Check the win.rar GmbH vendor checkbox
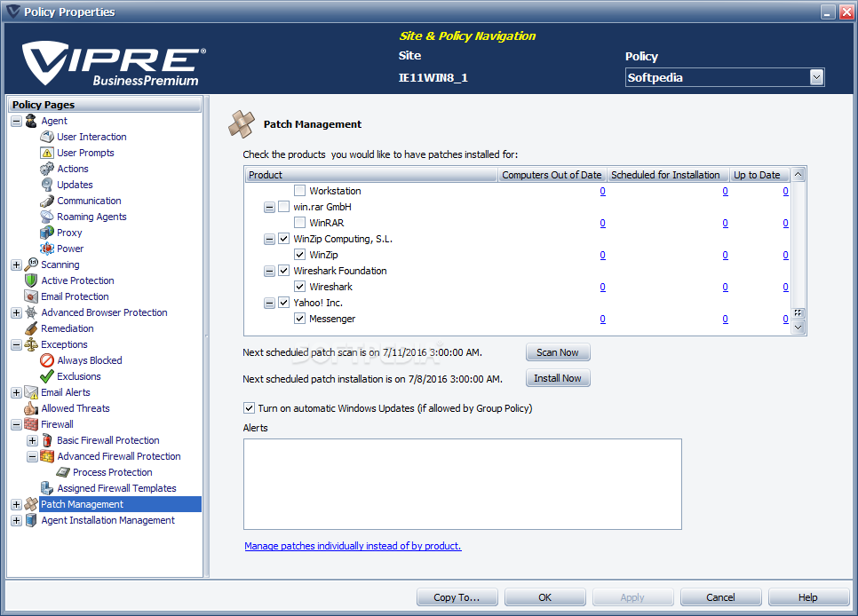The width and height of the screenshot is (858, 616). [x=283, y=207]
